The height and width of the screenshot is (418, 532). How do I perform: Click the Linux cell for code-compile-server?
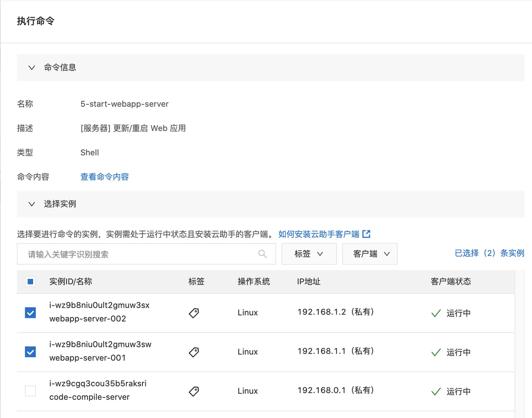click(x=248, y=391)
